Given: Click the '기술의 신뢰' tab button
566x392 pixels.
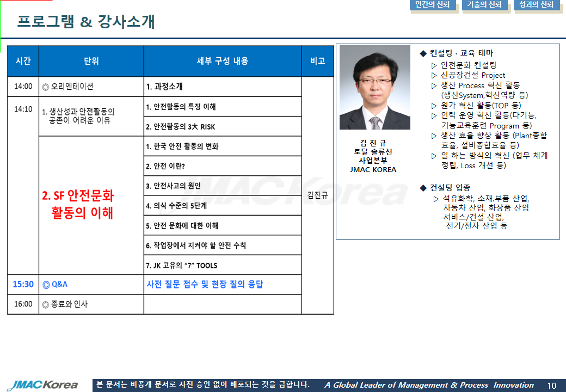Looking at the screenshot, I should tap(485, 5).
